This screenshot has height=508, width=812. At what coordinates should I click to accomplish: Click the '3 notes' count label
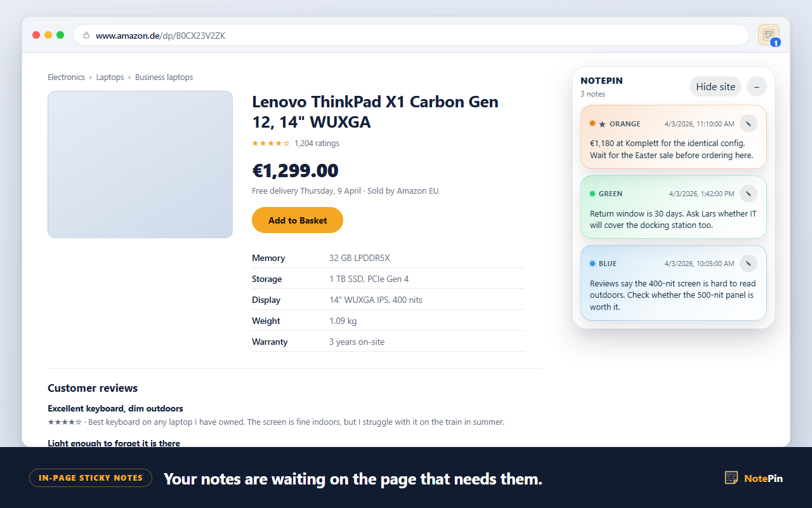point(593,94)
